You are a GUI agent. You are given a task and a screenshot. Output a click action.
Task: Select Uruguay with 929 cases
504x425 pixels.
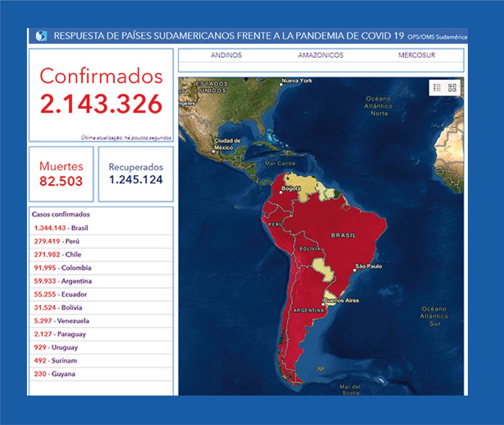pos(56,347)
